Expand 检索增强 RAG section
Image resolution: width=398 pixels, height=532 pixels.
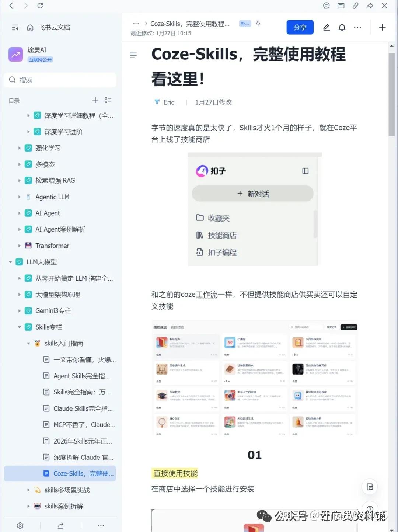20,181
